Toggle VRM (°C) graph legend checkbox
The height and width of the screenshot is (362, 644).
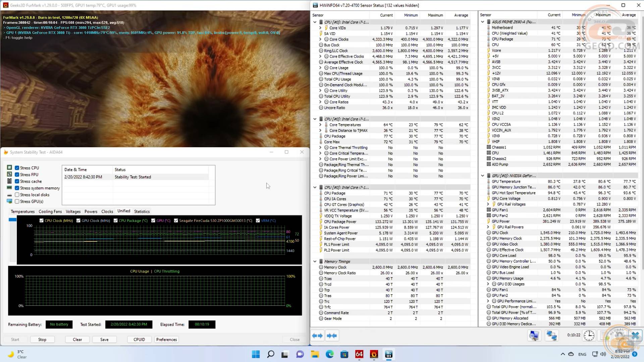258,220
